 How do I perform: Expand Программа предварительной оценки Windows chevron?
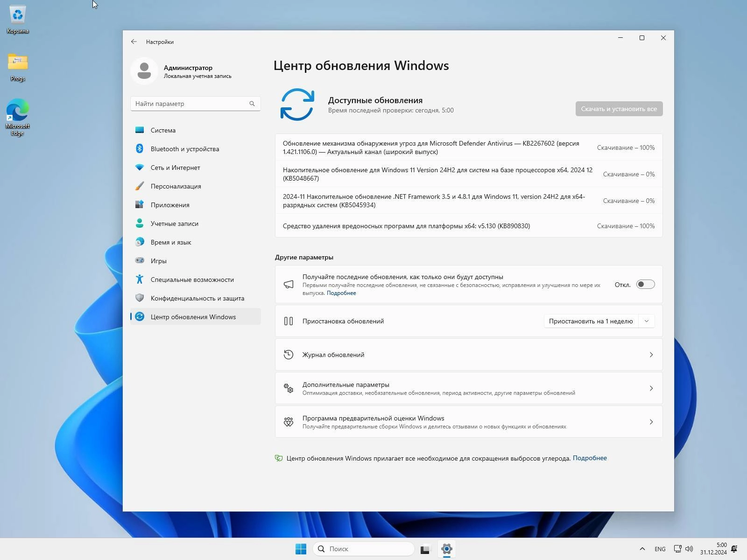tap(651, 422)
